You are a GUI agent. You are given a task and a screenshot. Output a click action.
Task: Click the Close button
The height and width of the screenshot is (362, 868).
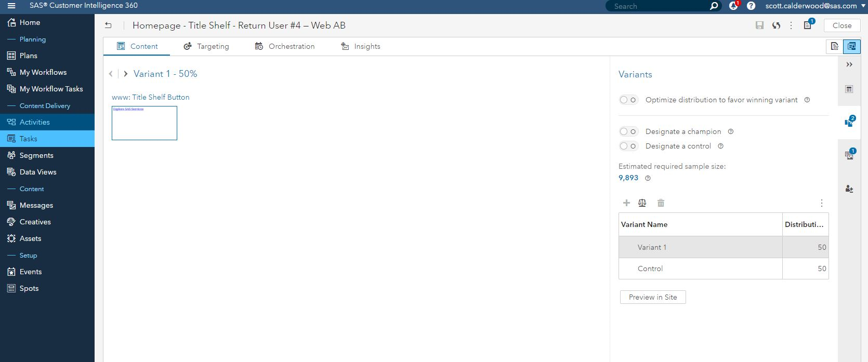(842, 25)
